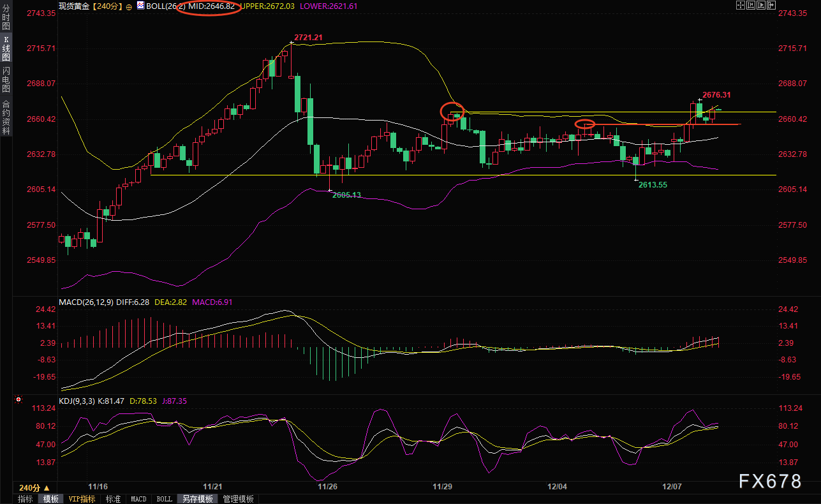This screenshot has width=821, height=504.
Task: Open the 240分 period selector arrow
Action: pyautogui.click(x=47, y=487)
